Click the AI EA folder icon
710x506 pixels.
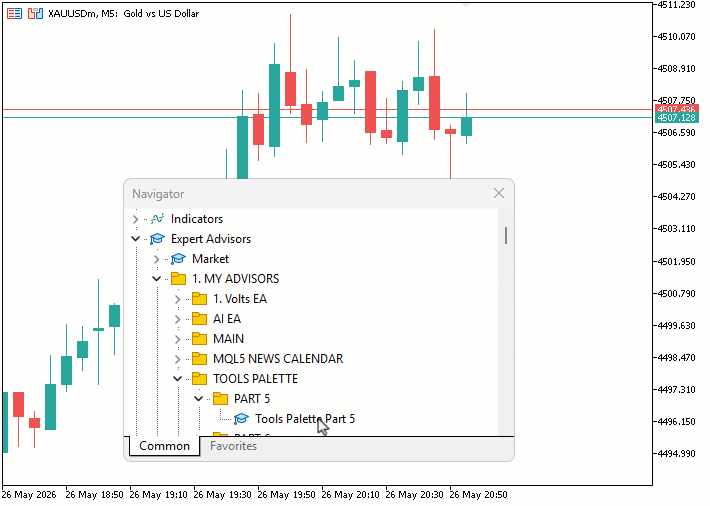(x=199, y=319)
